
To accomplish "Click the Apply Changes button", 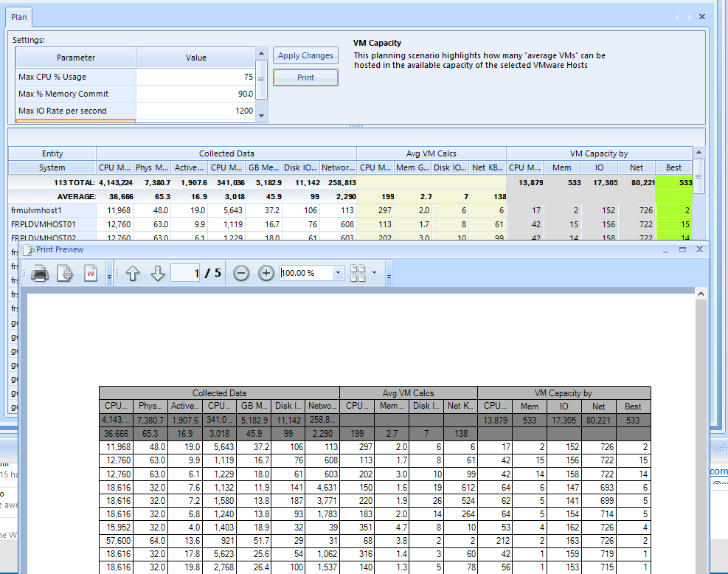I will click(x=305, y=55).
